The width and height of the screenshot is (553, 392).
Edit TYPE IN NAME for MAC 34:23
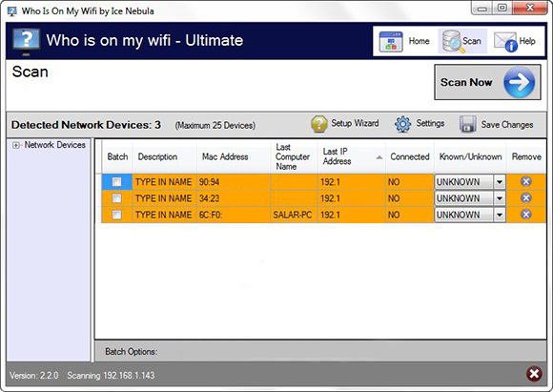coord(164,198)
